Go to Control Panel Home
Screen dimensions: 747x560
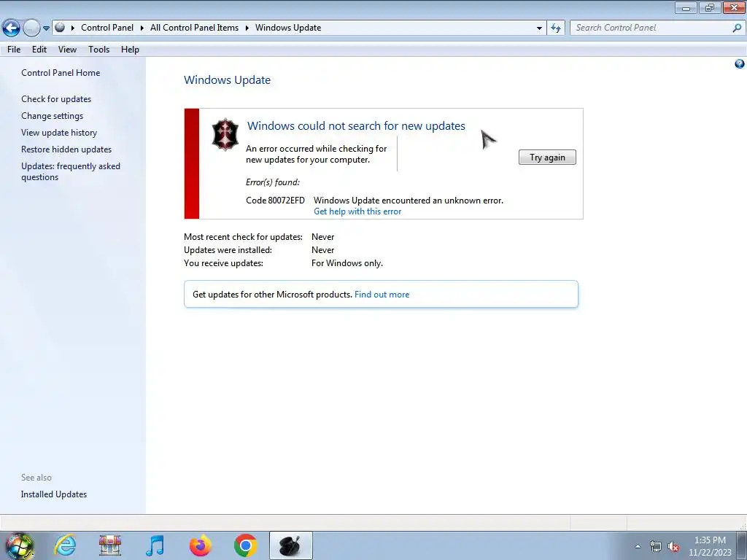(x=61, y=73)
